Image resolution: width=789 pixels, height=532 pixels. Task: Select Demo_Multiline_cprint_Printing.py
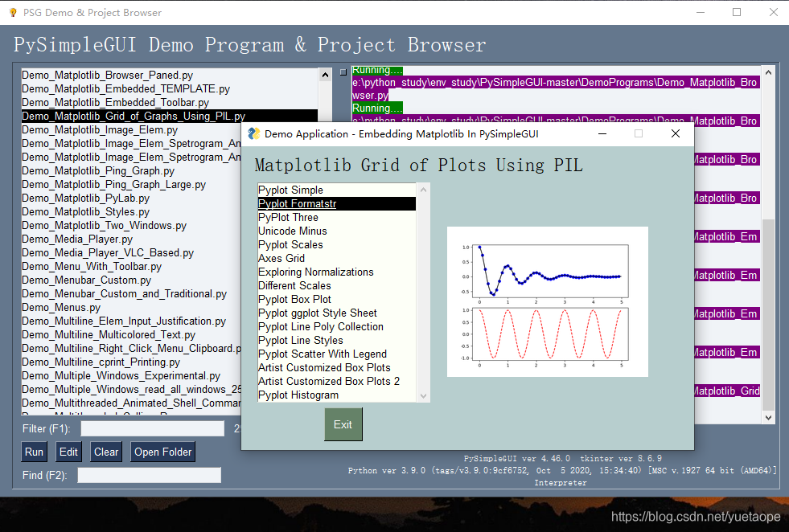click(x=131, y=362)
